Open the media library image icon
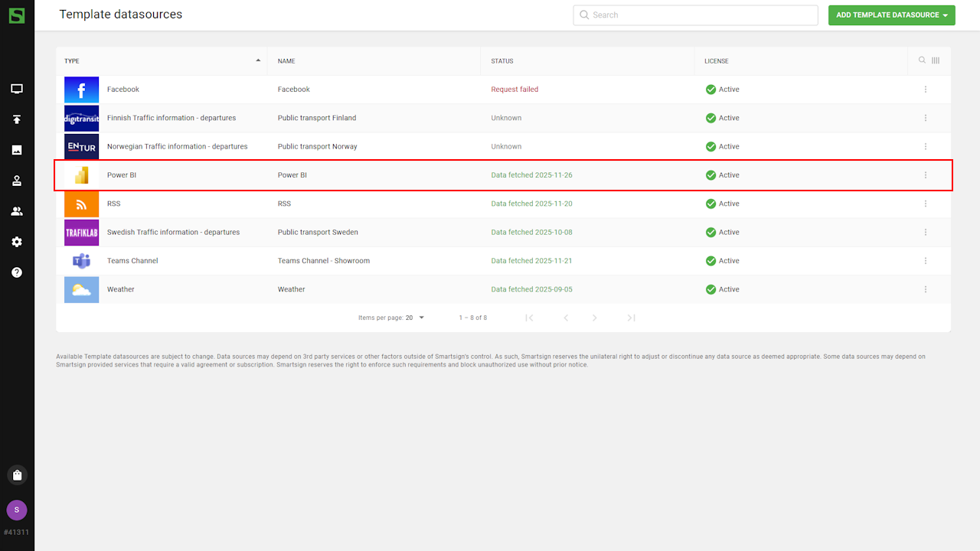This screenshot has height=551, width=980. (x=17, y=150)
